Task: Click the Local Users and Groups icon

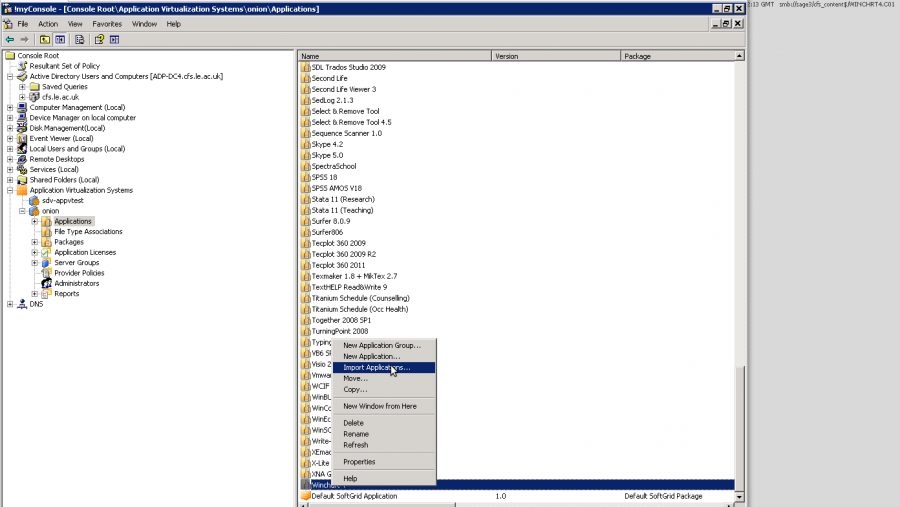Action: (x=22, y=149)
